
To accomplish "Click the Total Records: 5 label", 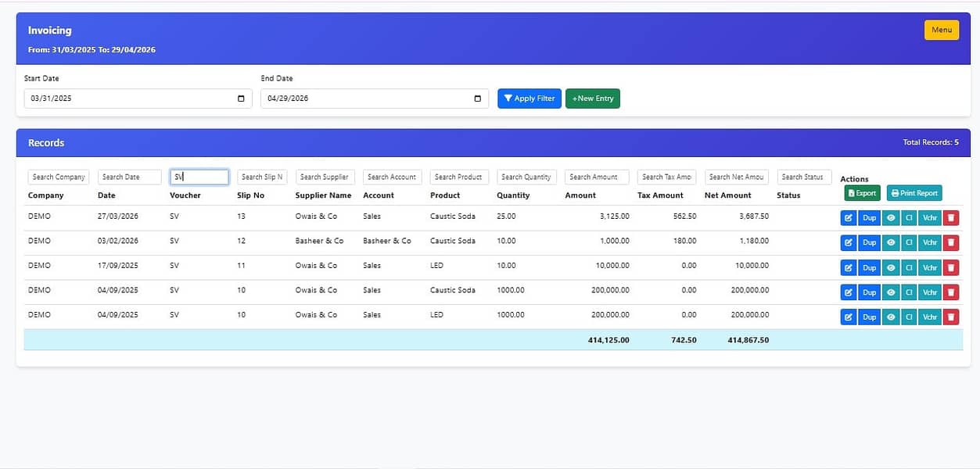I will (x=931, y=143).
